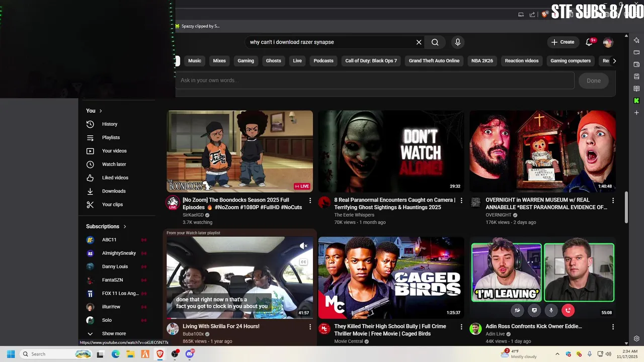Expand the Subscriptions section chevron
Image resolution: width=644 pixels, height=362 pixels.
[x=125, y=227]
